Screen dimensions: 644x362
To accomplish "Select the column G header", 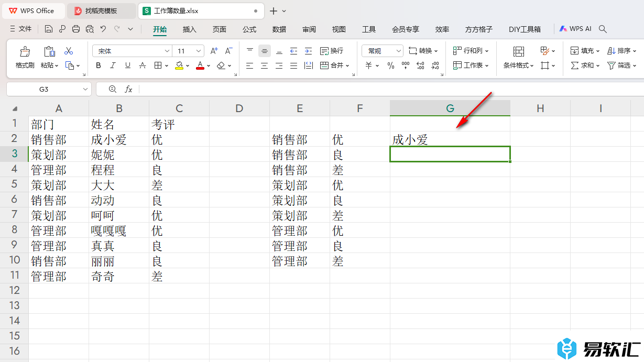I will pos(450,108).
